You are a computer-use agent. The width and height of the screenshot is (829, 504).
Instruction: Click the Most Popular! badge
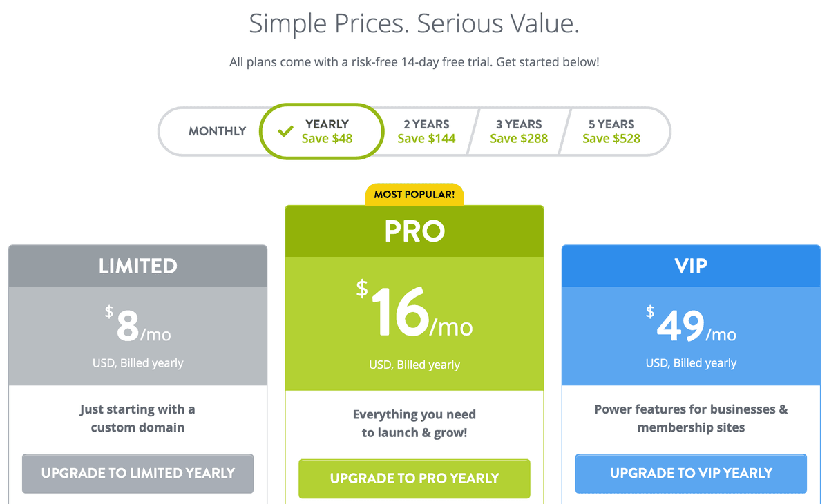coord(414,195)
